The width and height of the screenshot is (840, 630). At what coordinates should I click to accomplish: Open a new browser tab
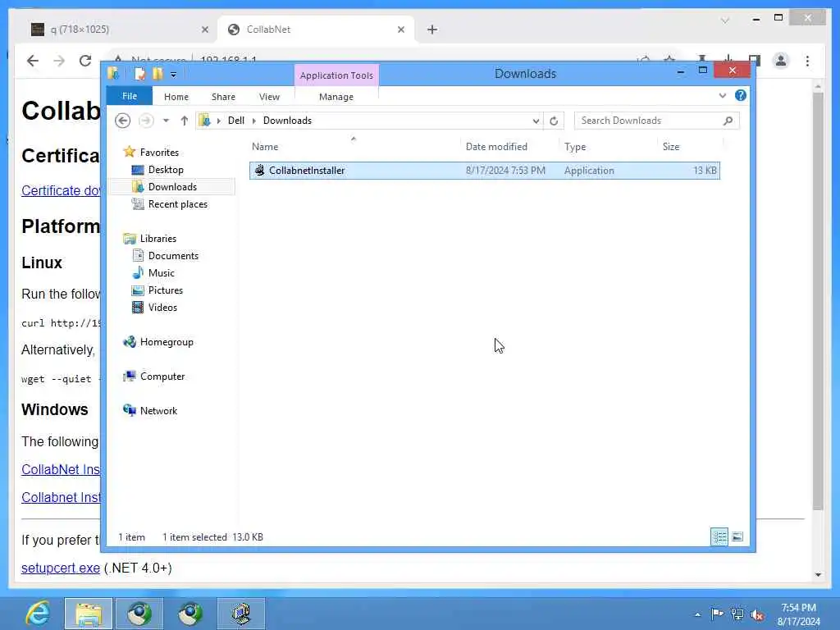click(432, 30)
